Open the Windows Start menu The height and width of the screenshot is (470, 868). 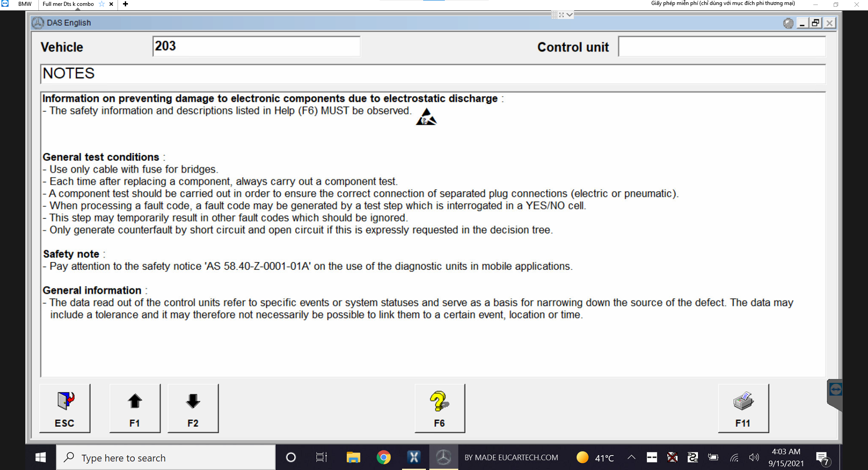[x=41, y=457]
